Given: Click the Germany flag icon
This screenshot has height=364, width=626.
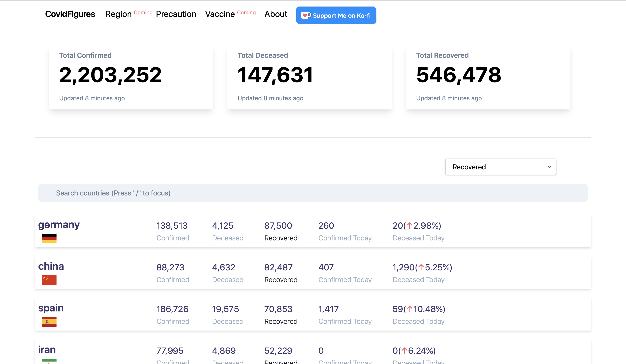Looking at the screenshot, I should (x=49, y=238).
